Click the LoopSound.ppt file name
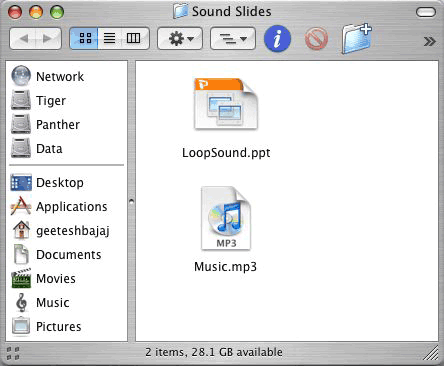 click(x=226, y=153)
